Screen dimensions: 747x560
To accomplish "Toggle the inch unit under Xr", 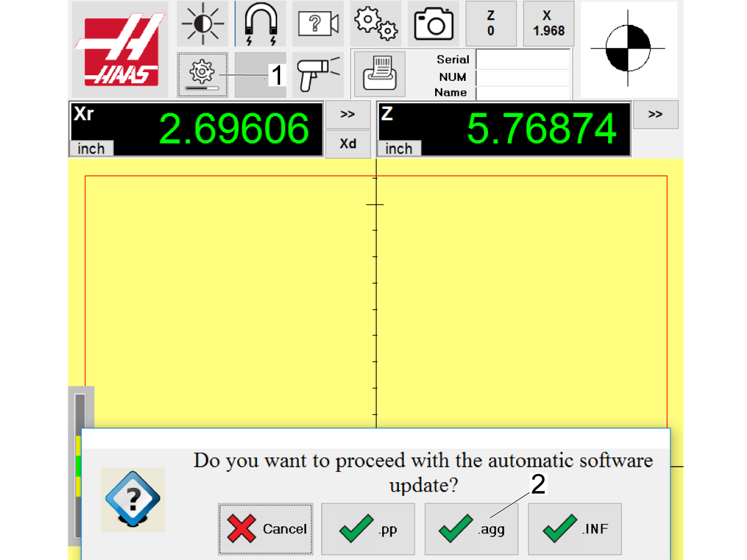I will point(92,149).
